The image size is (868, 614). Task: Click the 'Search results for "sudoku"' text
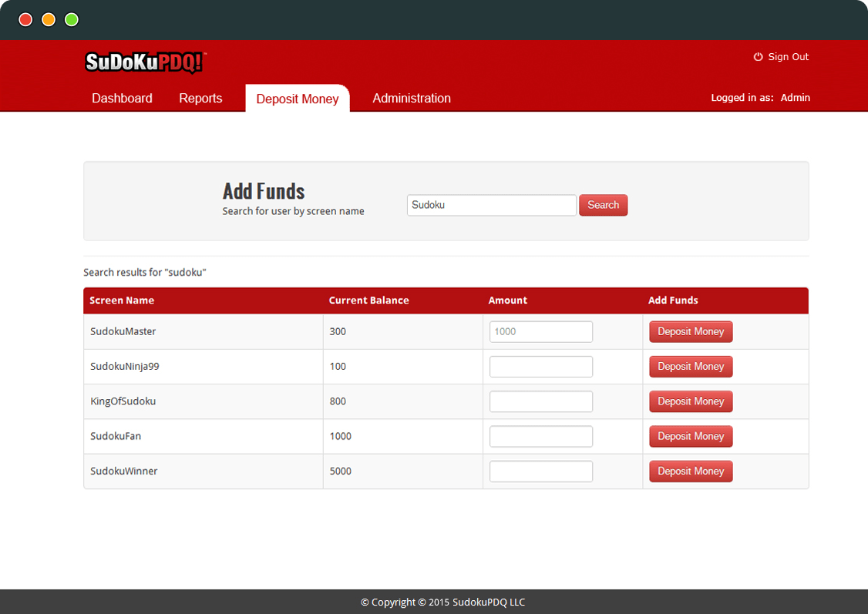coord(144,272)
